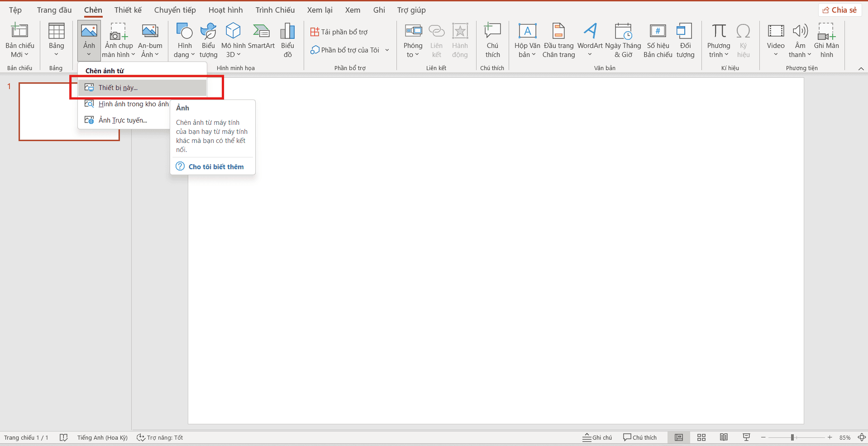Toggle Ghi chú notes pane in status bar
The width and height of the screenshot is (868, 446).
click(x=597, y=437)
